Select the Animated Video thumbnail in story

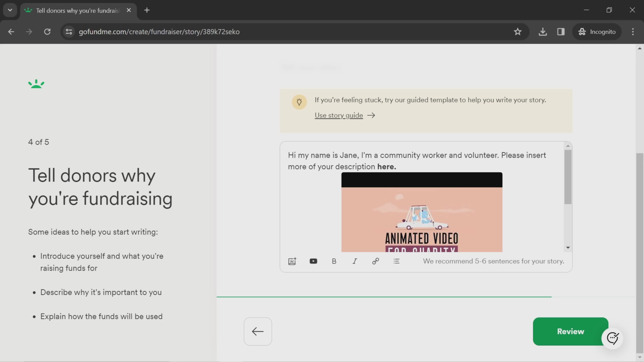422,212
